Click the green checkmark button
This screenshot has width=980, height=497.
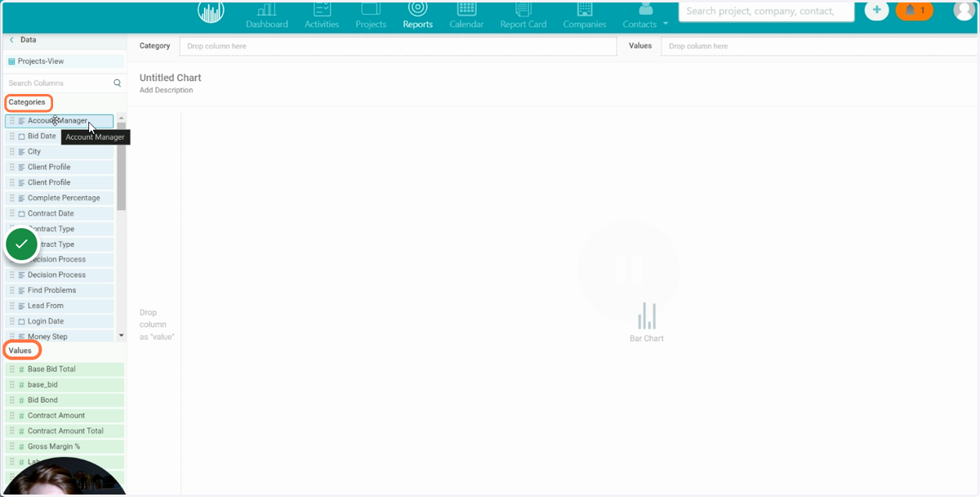tap(21, 244)
